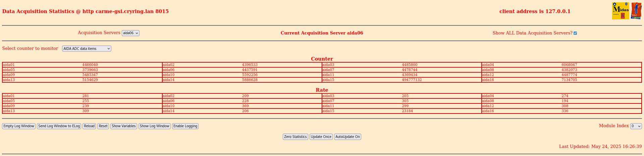Select Rate value 305 for aida07

coord(405,101)
